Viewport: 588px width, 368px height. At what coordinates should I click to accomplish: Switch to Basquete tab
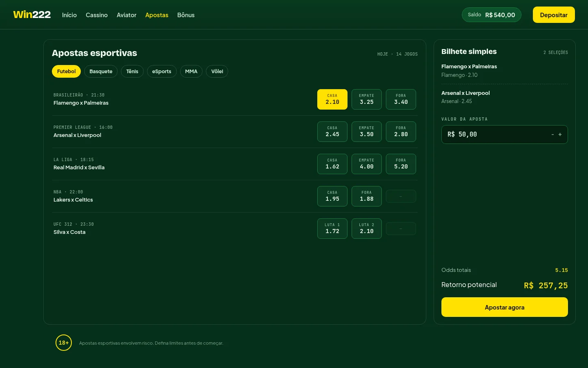[x=101, y=71]
